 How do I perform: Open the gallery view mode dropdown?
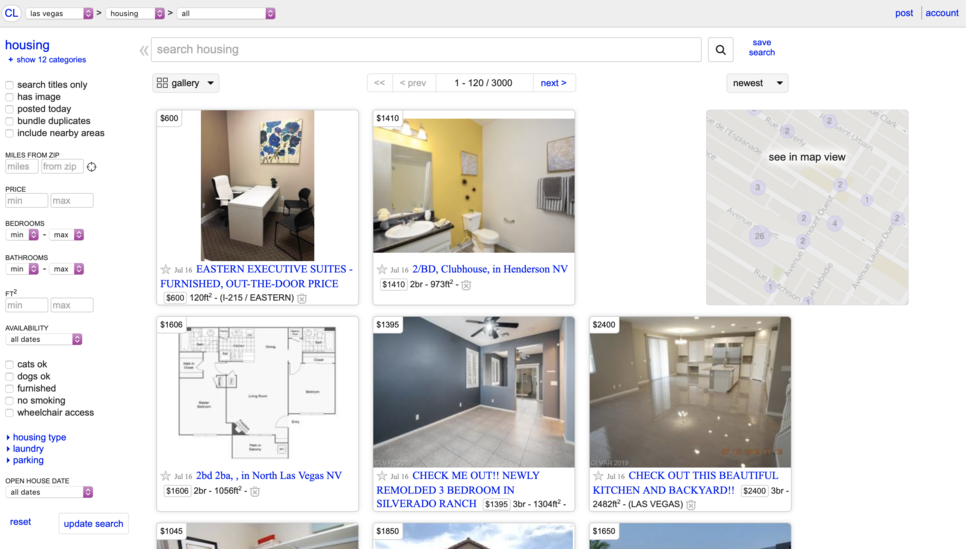tap(185, 83)
